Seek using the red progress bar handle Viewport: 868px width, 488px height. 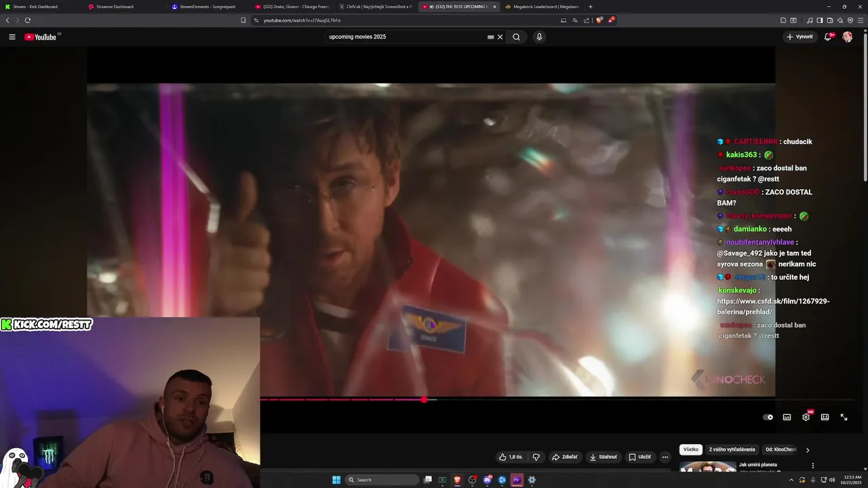pyautogui.click(x=425, y=400)
